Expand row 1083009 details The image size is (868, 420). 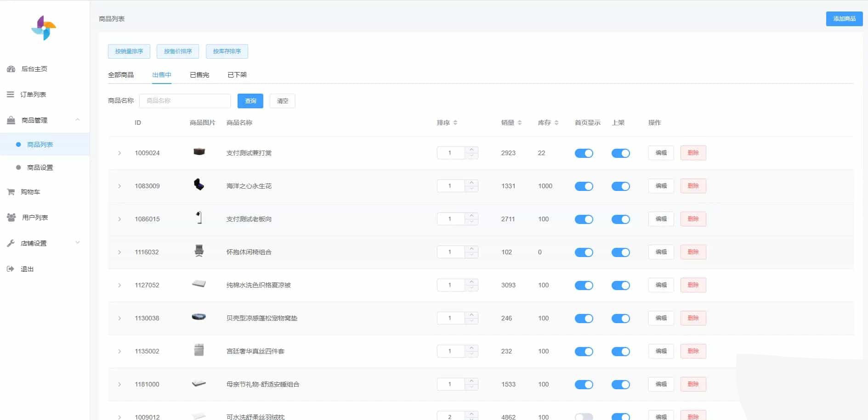click(x=119, y=186)
